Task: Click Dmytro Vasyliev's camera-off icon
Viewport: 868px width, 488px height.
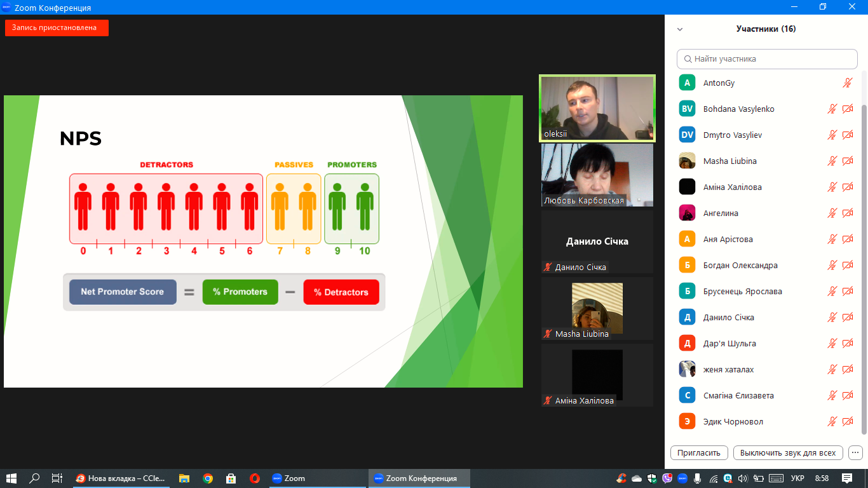Action: tap(847, 135)
